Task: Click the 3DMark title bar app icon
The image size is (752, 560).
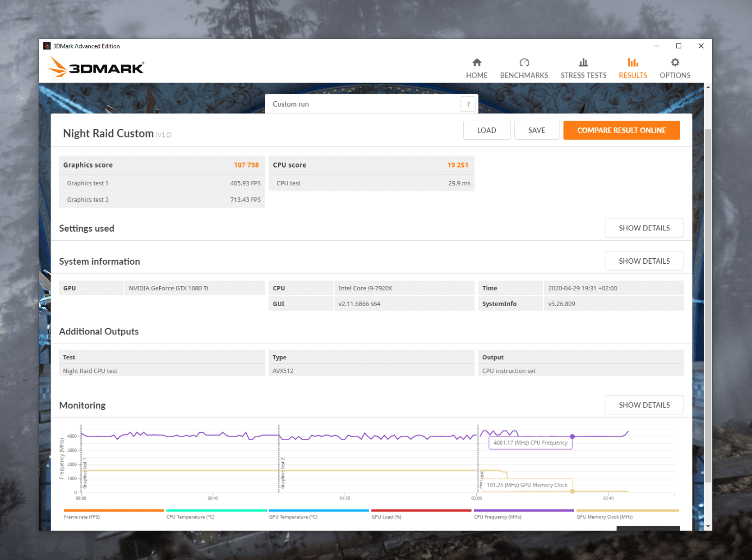Action: tap(47, 46)
